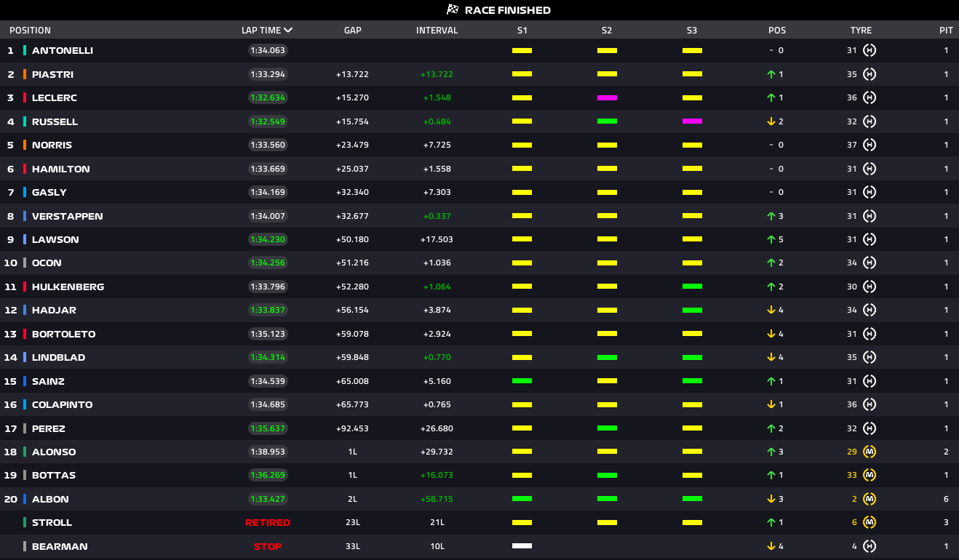The width and height of the screenshot is (959, 560).
Task: Click Verstappen's green up arrow
Action: [x=771, y=216]
